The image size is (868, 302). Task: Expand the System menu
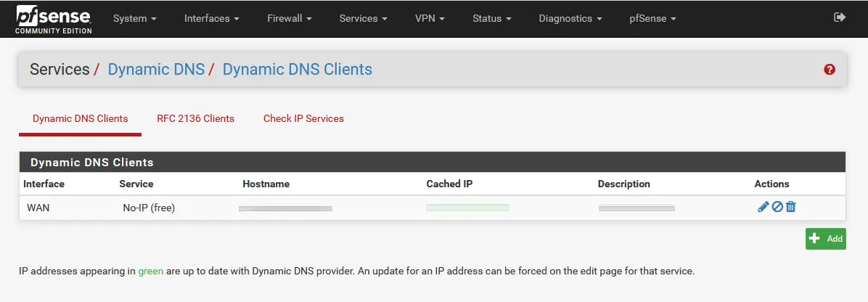pos(134,18)
